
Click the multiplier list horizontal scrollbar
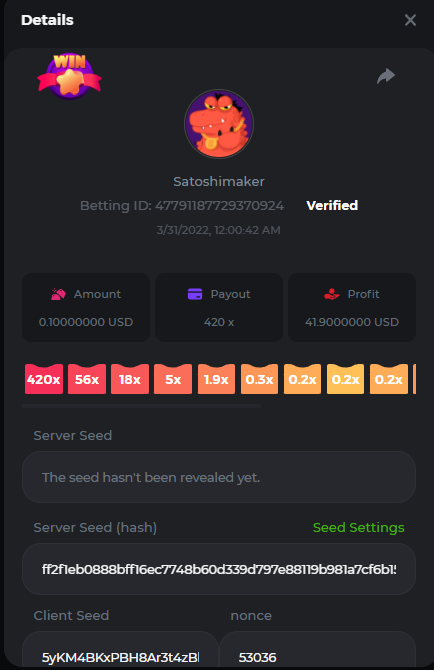[142, 406]
